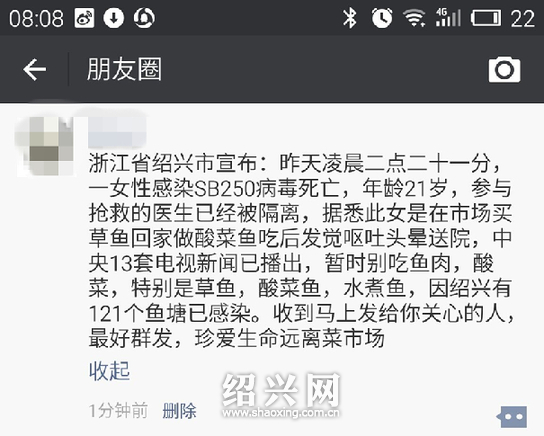Viewport: 544px width, 436px height.
Task: Tap the back arrow in header
Action: 34,69
